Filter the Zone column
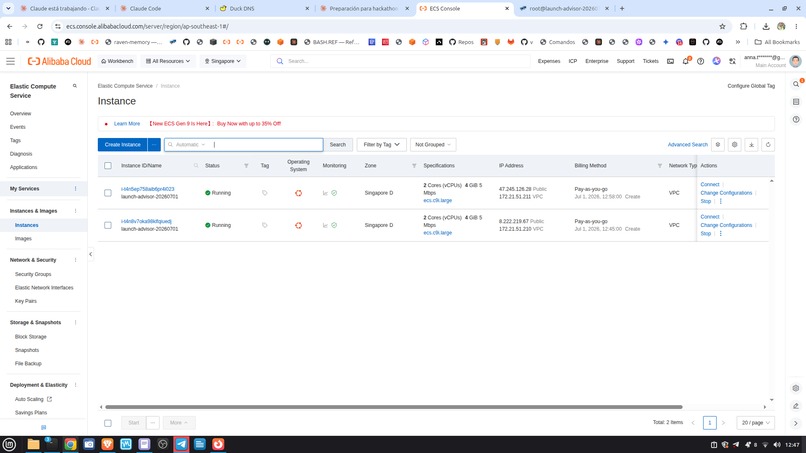 (x=414, y=166)
